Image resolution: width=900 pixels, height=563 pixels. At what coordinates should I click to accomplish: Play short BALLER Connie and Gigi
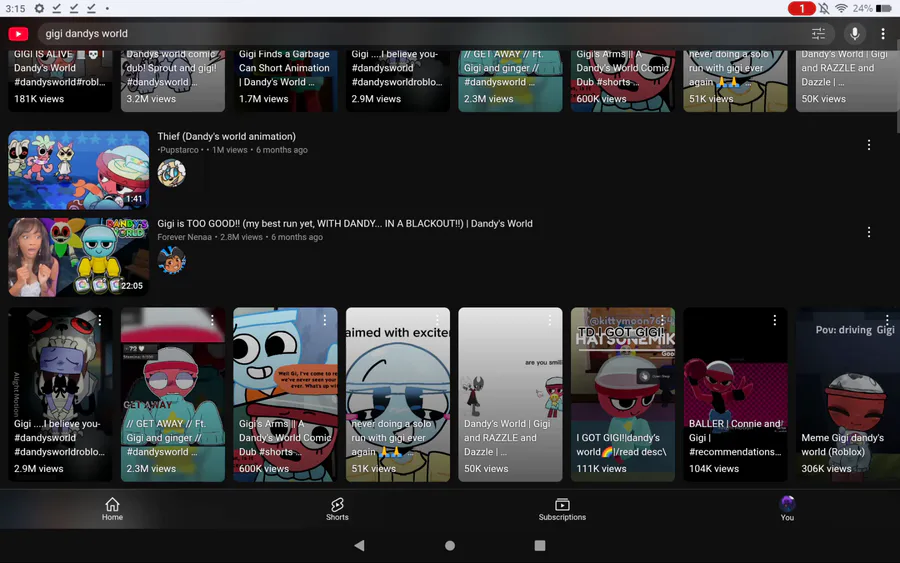pyautogui.click(x=735, y=395)
